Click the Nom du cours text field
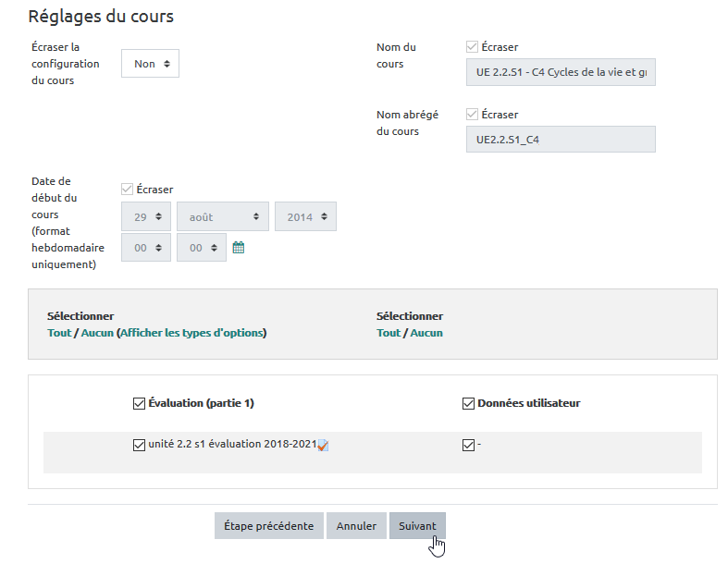The image size is (728, 564). pyautogui.click(x=561, y=72)
